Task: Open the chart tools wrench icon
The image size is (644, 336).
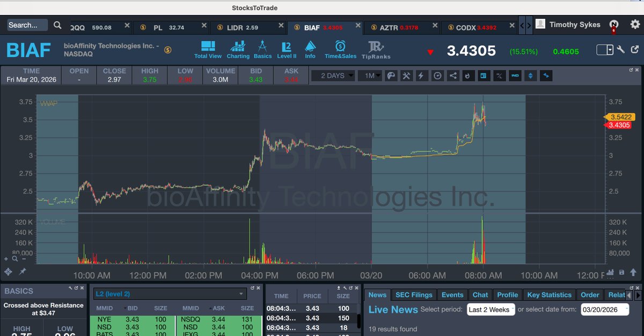Action: pos(406,76)
